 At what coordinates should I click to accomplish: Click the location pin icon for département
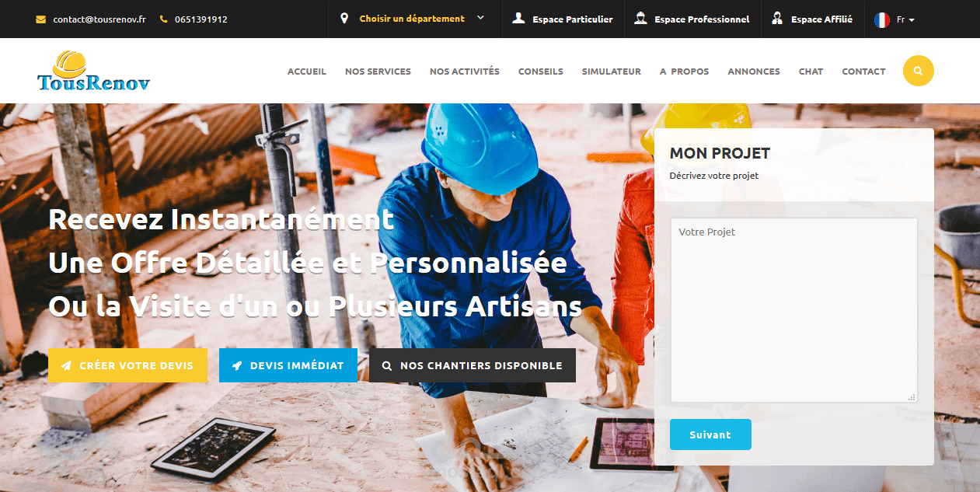tap(344, 19)
